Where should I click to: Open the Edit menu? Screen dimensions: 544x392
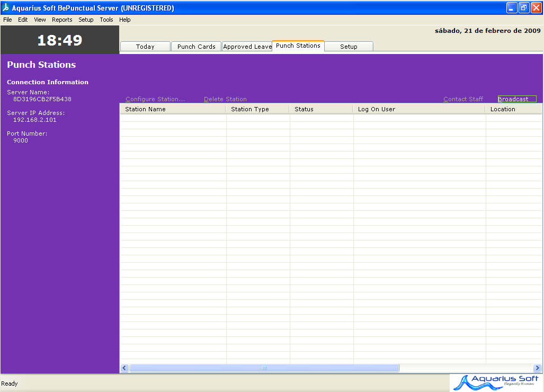point(23,20)
